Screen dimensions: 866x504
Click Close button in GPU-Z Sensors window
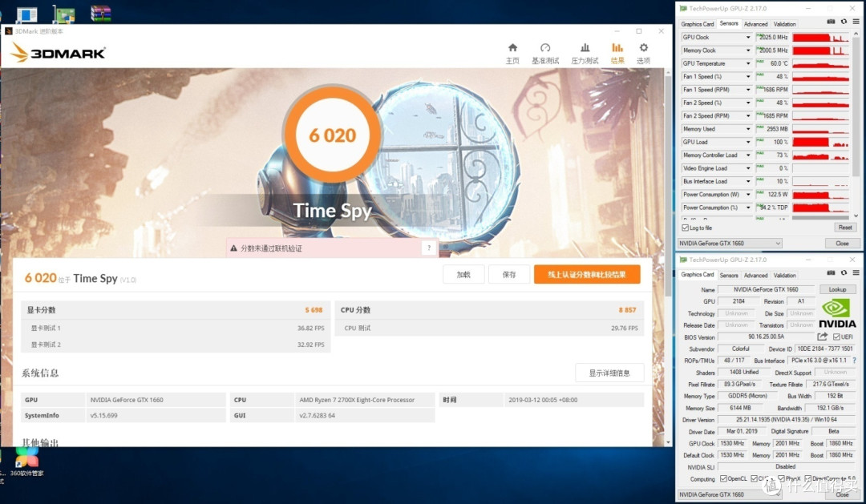pos(842,243)
